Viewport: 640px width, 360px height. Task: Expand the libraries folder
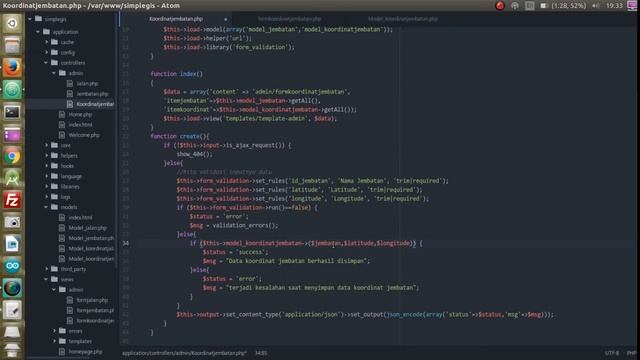[46, 187]
